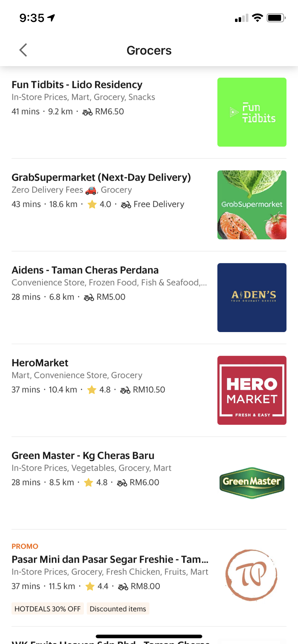Tap Pasar Mini dan Pasar Segar Freshie title

(x=110, y=560)
